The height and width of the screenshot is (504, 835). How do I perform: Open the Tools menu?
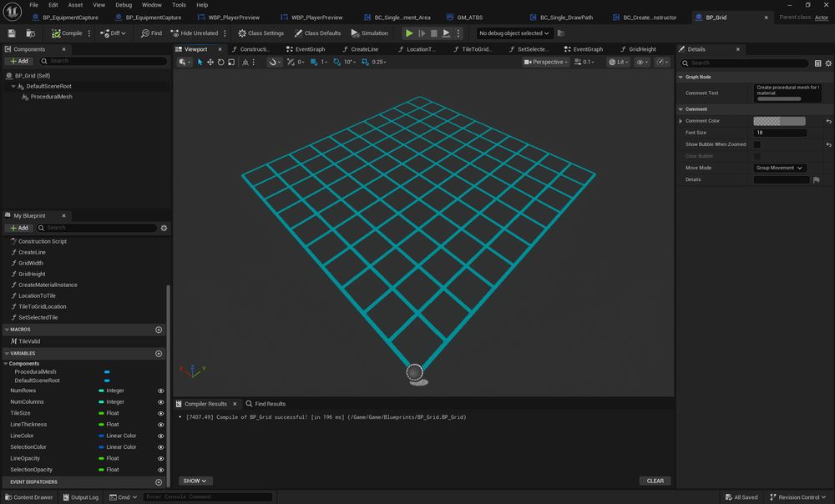179,5
